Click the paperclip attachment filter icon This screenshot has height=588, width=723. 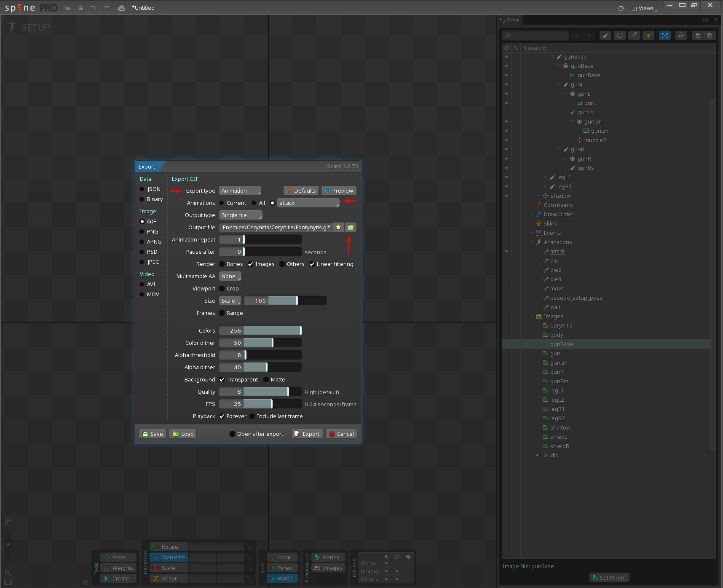[x=634, y=35]
